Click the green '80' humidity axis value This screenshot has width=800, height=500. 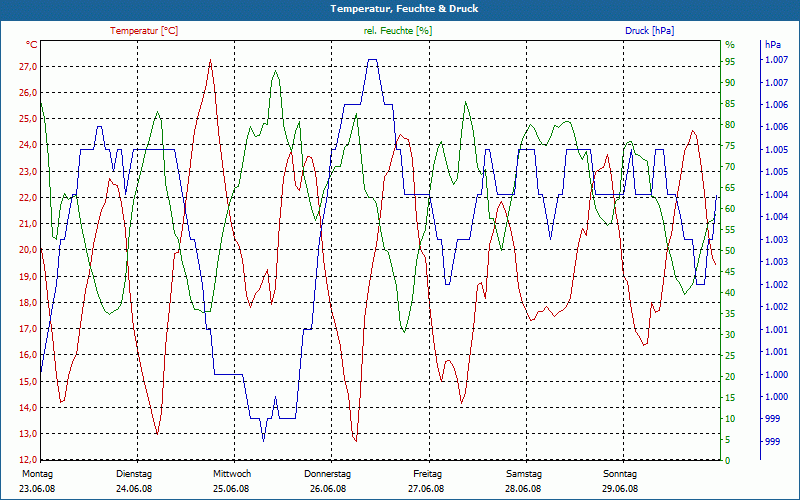pyautogui.click(x=730, y=124)
